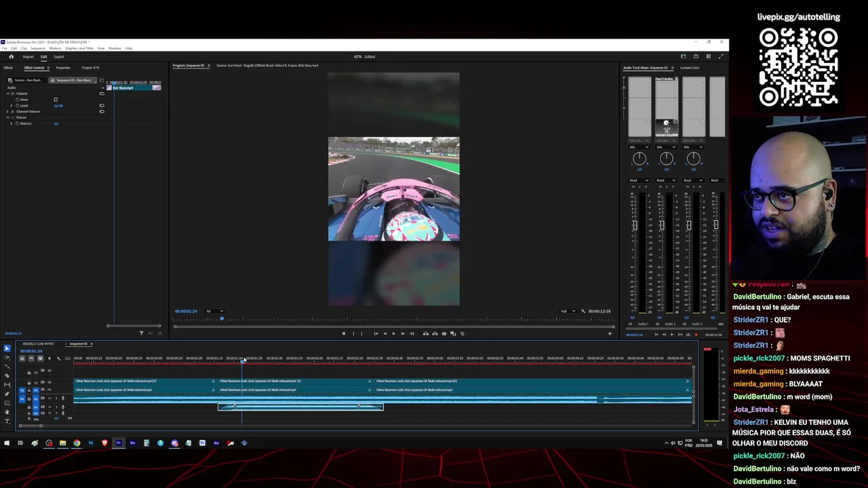Viewport: 868px width, 488px height.
Task: Reset the Level parameter
Action: tap(102, 105)
